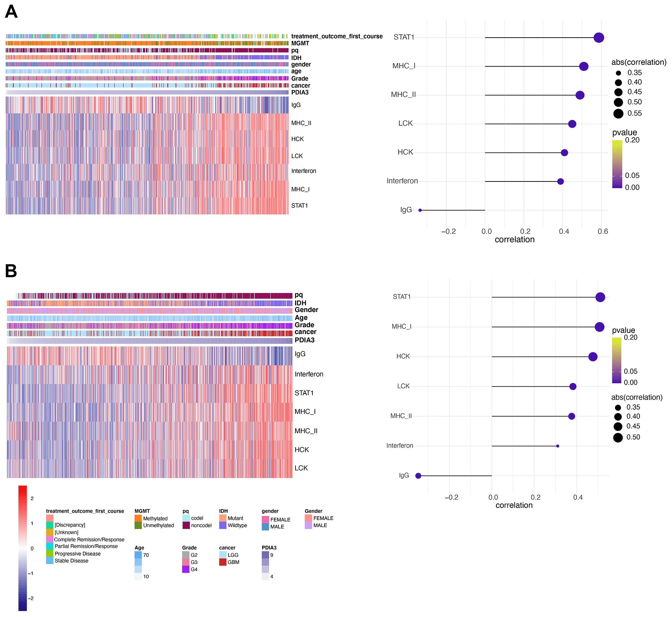The image size is (672, 617).
Task: Click the HCK lollipop dot in panel B
Action: click(x=593, y=357)
